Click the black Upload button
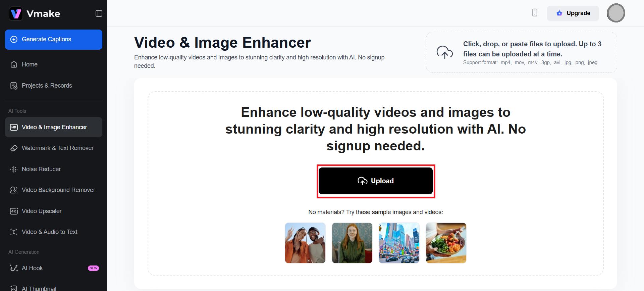Screen dimensions: 644x291 coord(376,181)
